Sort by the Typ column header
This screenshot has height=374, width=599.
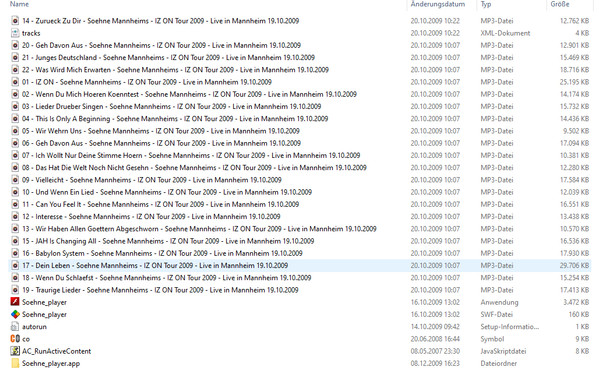tap(486, 4)
